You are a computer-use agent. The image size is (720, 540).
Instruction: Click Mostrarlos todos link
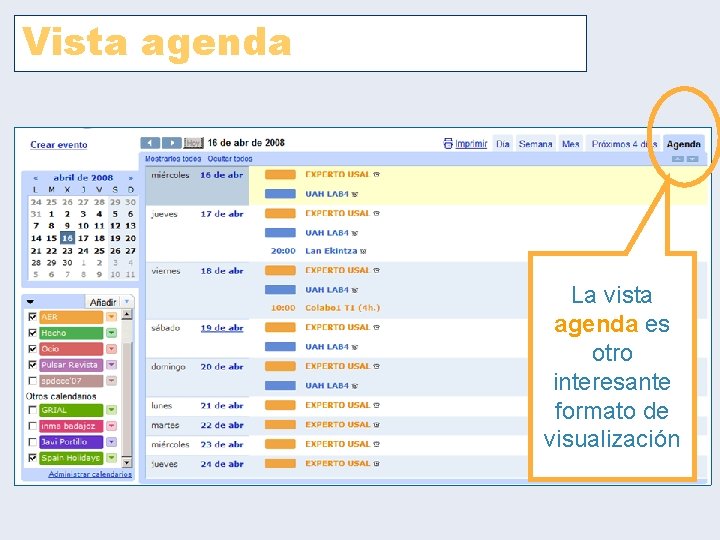pyautogui.click(x=173, y=159)
